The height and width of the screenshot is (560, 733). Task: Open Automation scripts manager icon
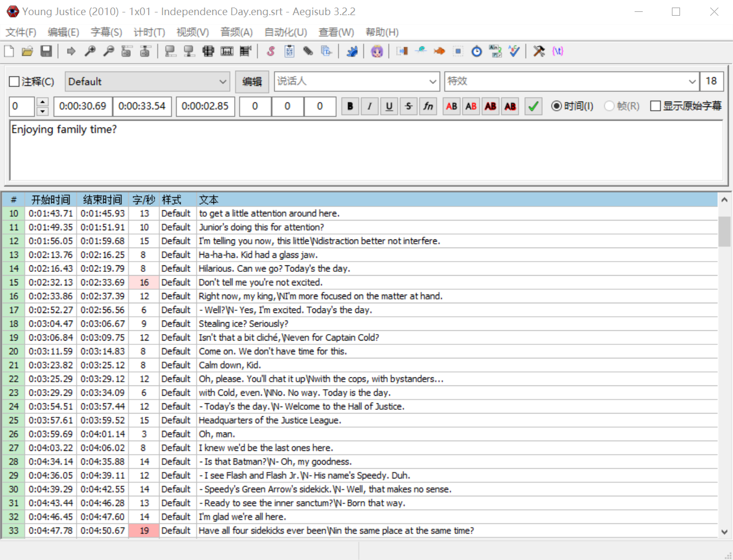352,51
